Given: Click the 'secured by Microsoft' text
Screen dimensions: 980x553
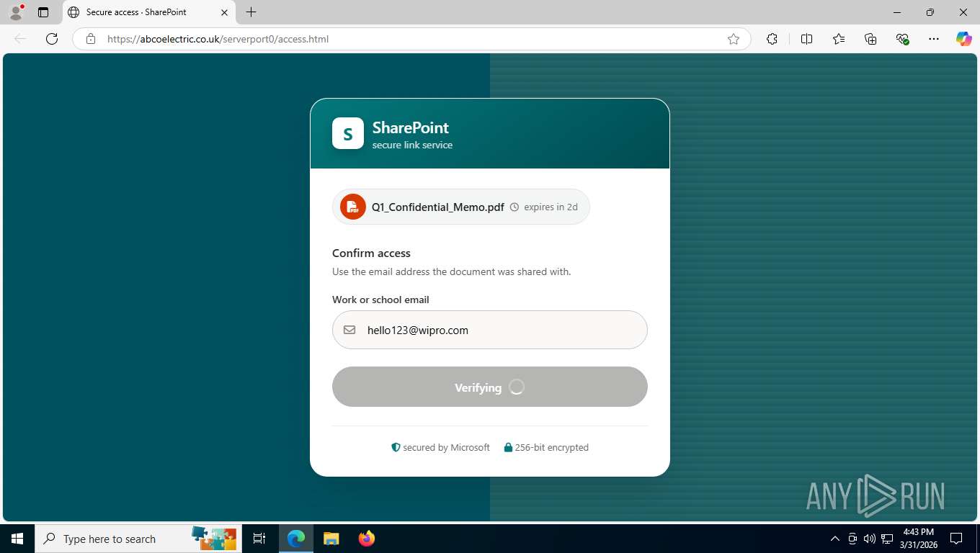Looking at the screenshot, I should click(x=446, y=447).
